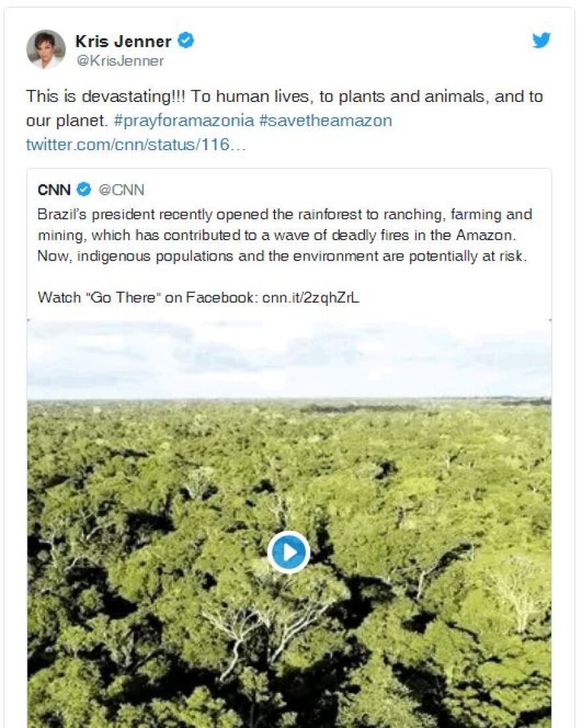
Task: Click Kris Jenner's profile avatar photo
Action: pos(46,50)
